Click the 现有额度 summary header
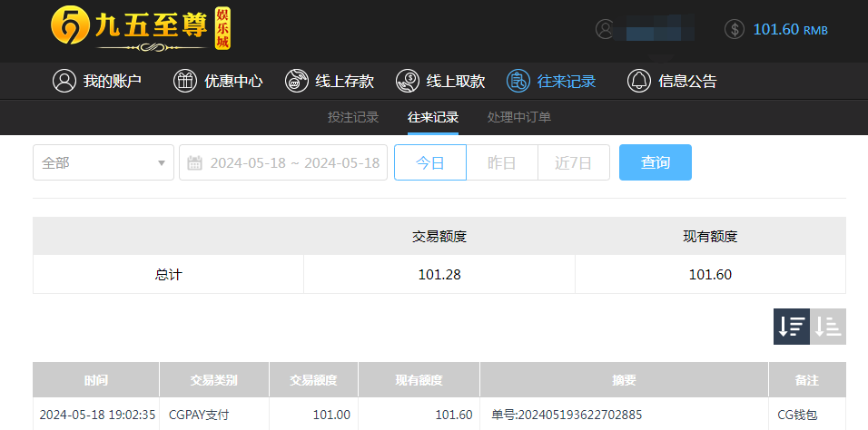The image size is (868, 430). [x=710, y=236]
